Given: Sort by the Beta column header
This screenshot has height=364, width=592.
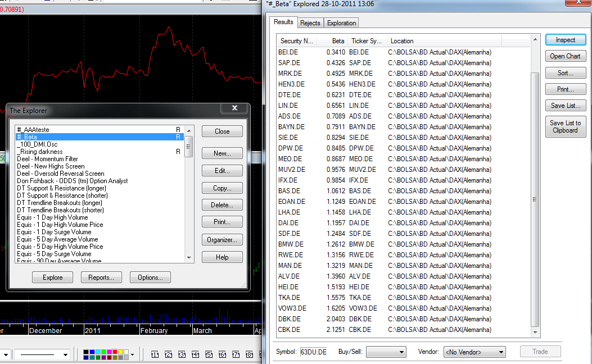Looking at the screenshot, I should [332, 41].
